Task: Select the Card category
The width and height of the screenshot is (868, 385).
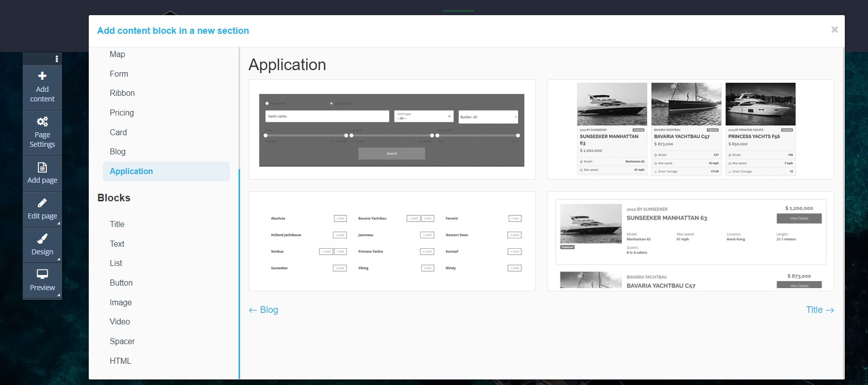Action: 118,132
